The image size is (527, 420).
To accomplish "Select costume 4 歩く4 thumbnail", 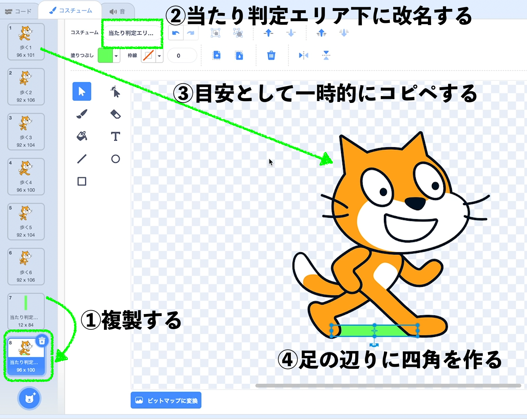I will pyautogui.click(x=26, y=177).
